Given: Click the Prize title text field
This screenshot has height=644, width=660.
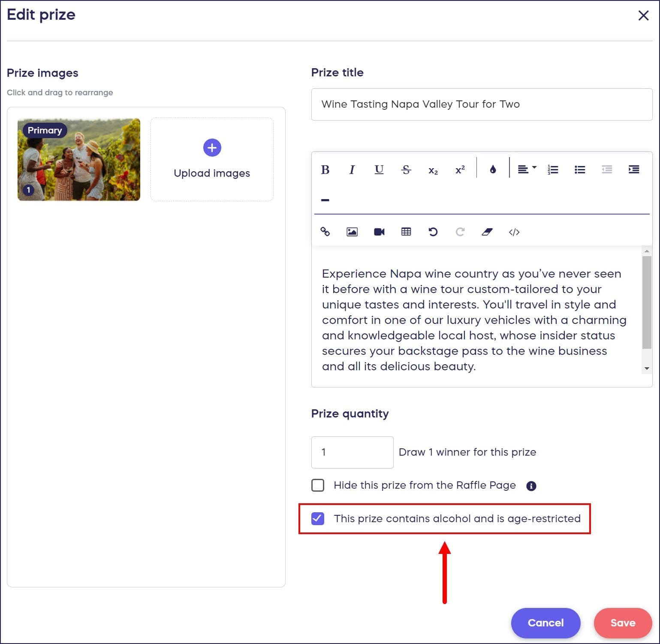Looking at the screenshot, I should 482,104.
